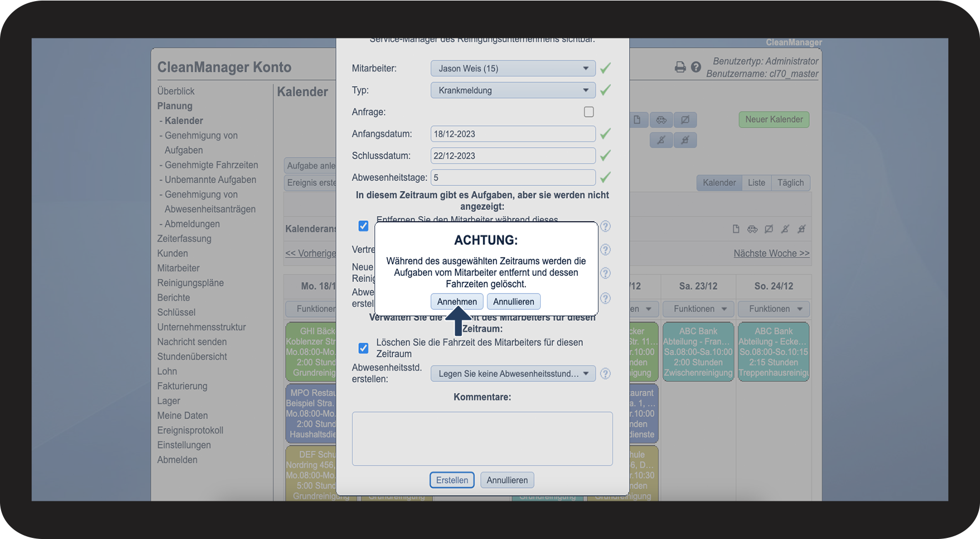980x539 pixels.
Task: Click the crossed-out person-square button in the second toolbar row
Action: (686, 140)
